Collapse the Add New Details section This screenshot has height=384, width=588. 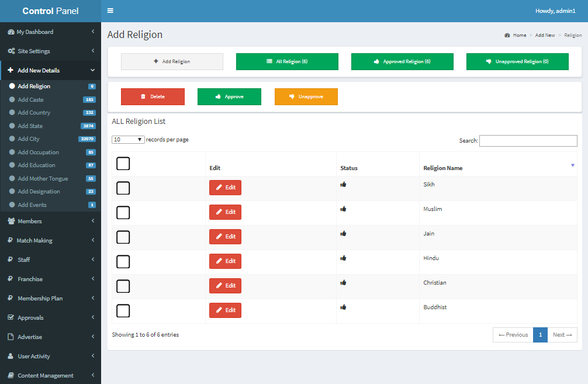51,71
